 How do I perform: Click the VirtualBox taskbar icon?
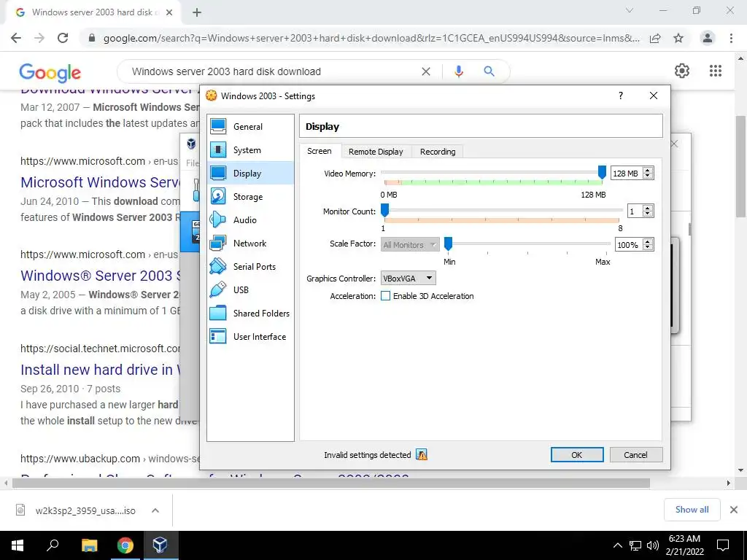point(160,545)
